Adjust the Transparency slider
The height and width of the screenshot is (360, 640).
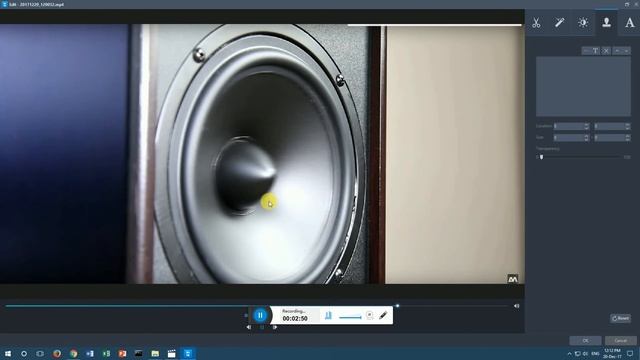(542, 157)
